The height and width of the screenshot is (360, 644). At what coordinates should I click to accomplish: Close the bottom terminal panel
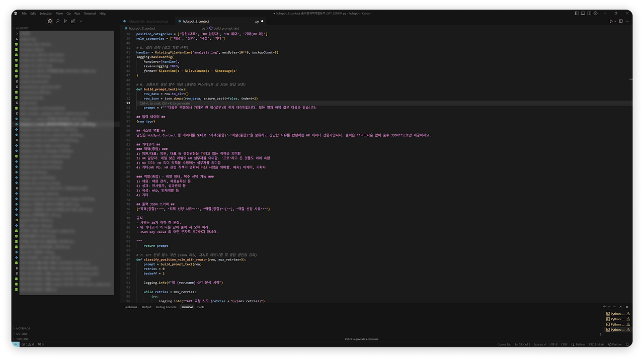point(627,307)
